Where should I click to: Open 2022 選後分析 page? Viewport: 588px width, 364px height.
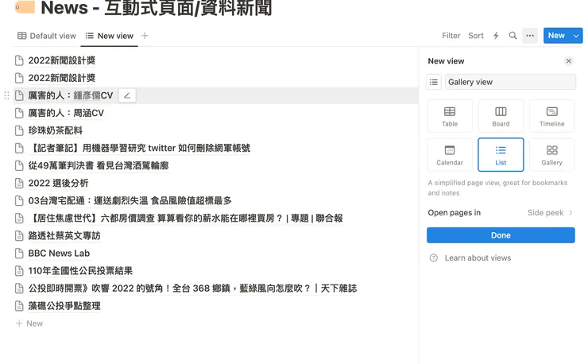tap(58, 183)
